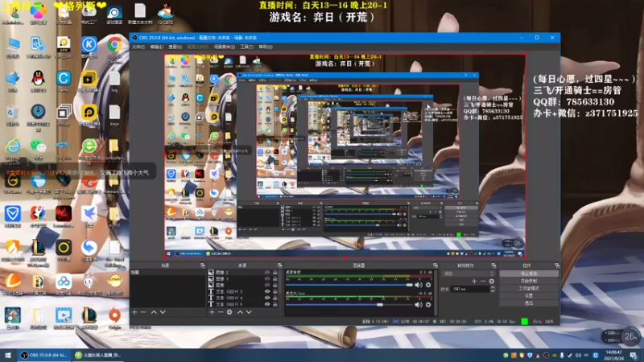Image resolution: width=644 pixels, height=362 pixels.
Task: Adjust the 桌面音频 volume slider
Action: (x=349, y=285)
